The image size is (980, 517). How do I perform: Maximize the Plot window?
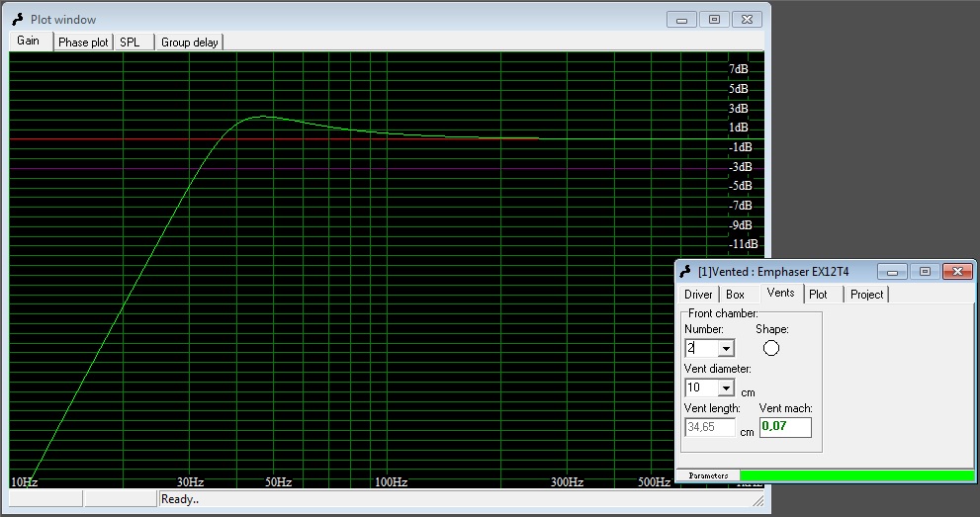click(713, 19)
